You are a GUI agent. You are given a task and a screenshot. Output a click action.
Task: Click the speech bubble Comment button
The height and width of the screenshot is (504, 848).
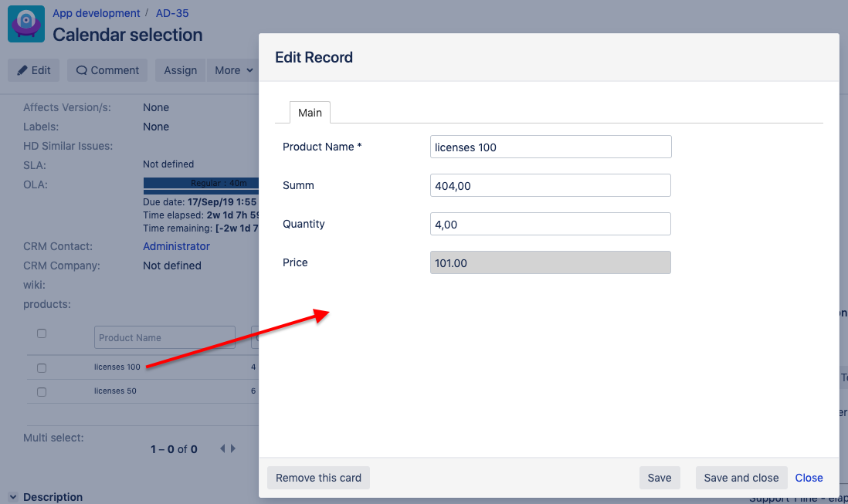point(107,70)
